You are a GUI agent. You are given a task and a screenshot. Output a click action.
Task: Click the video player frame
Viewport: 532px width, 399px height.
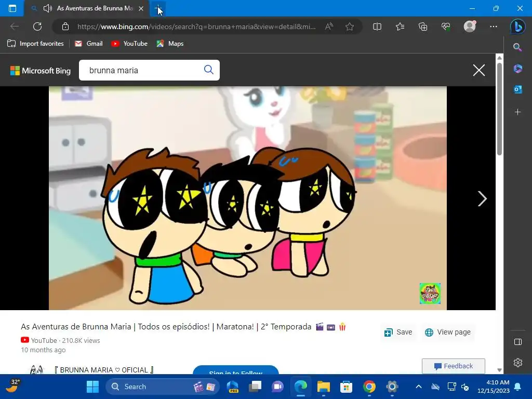pos(248,198)
